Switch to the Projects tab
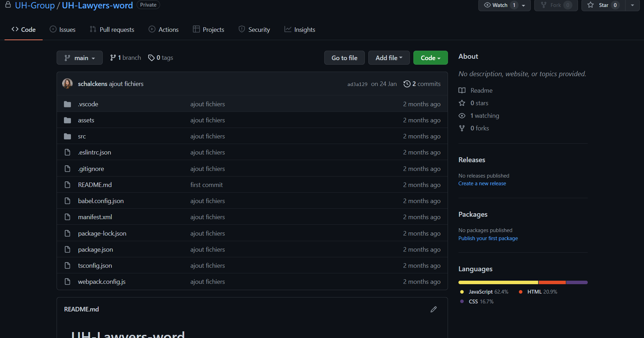The image size is (644, 338). [x=209, y=30]
